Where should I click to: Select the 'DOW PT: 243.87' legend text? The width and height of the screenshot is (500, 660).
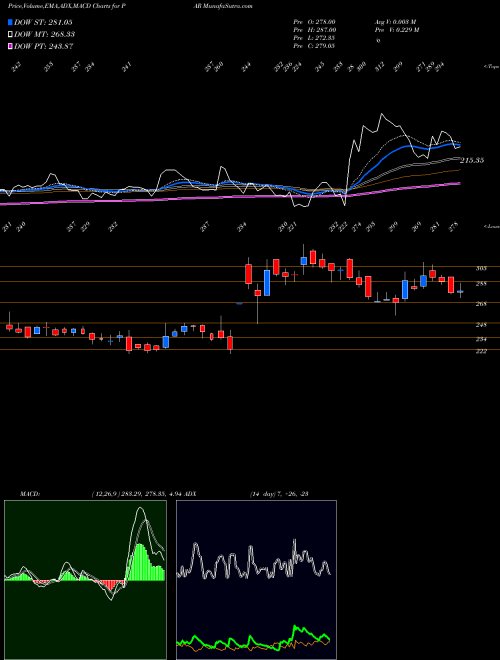(x=44, y=46)
